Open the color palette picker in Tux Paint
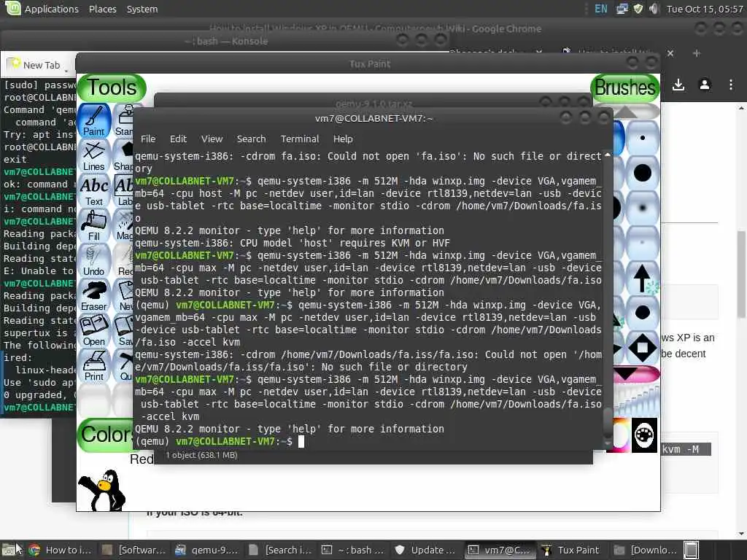 tap(644, 435)
